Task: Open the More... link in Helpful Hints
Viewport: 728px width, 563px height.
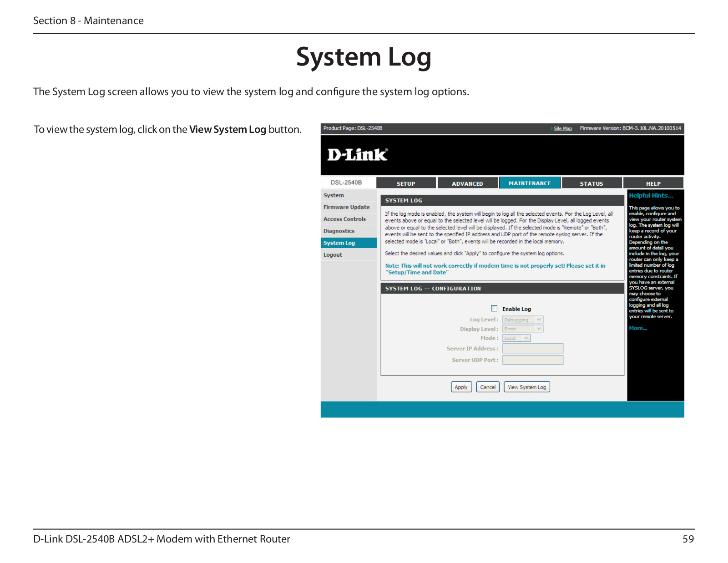Action: 638,328
